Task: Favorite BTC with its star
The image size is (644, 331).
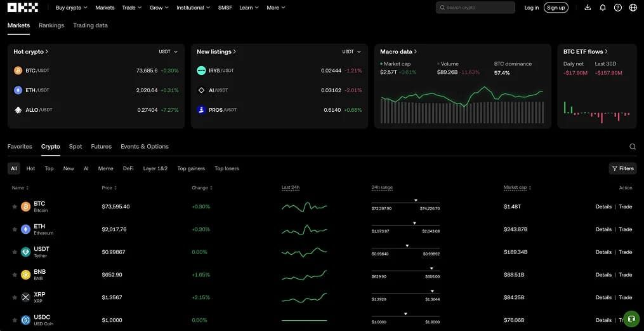Action: [15, 206]
